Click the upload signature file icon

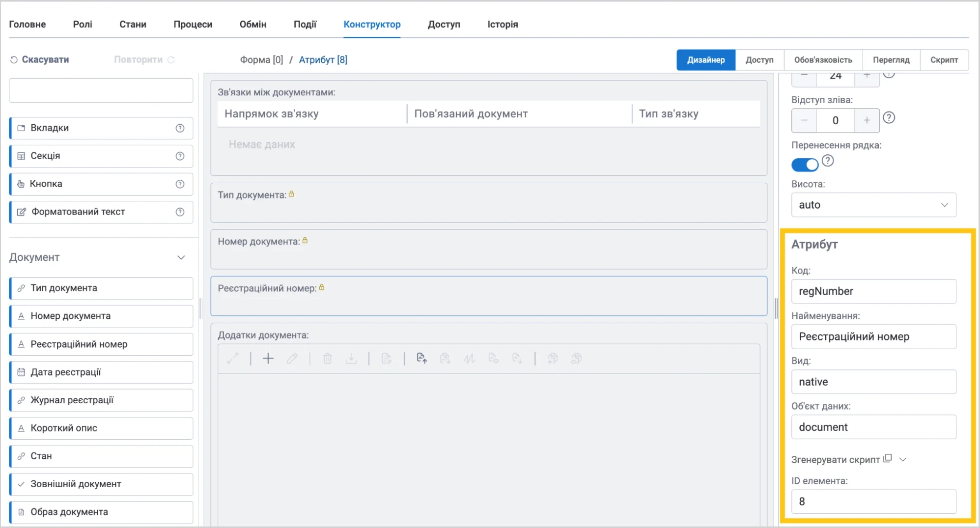pos(422,359)
